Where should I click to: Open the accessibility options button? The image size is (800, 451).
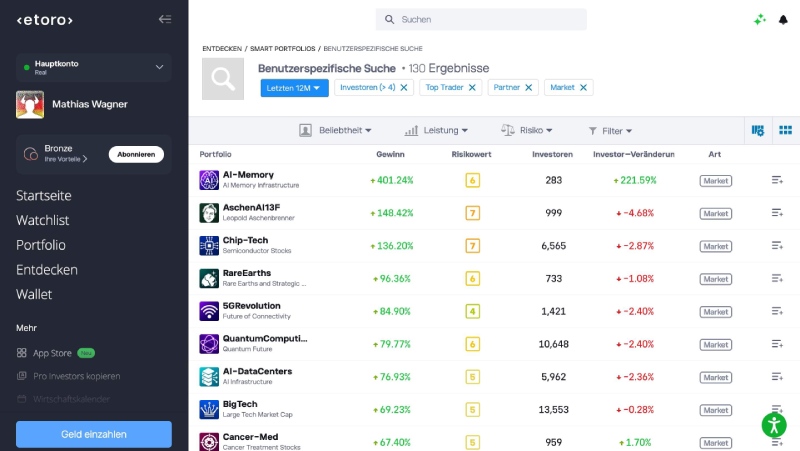click(774, 425)
